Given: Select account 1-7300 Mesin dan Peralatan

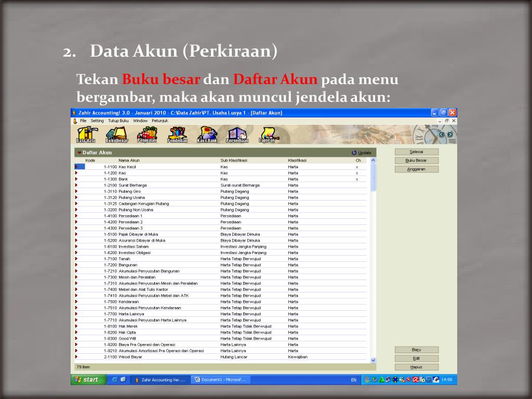Looking at the screenshot, I should [x=220, y=277].
